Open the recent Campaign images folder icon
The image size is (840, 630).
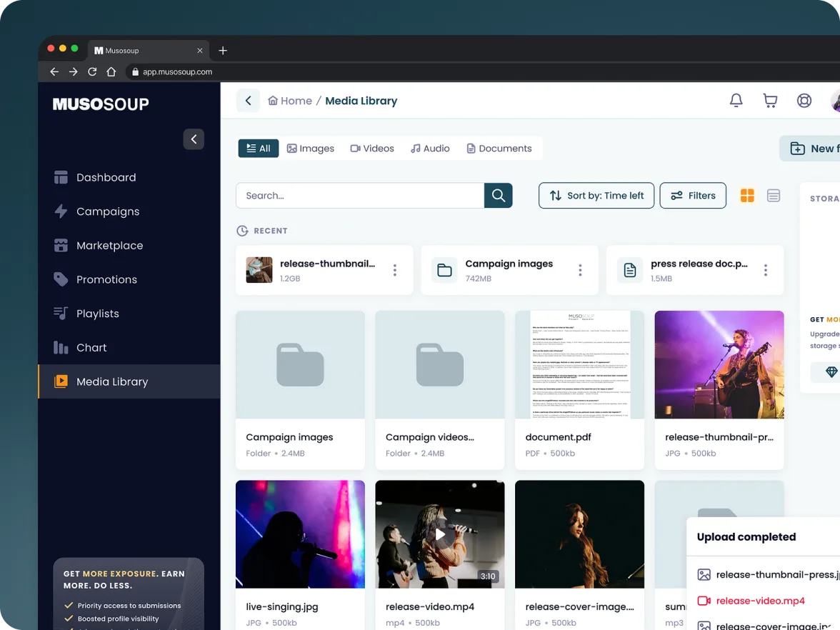click(444, 270)
